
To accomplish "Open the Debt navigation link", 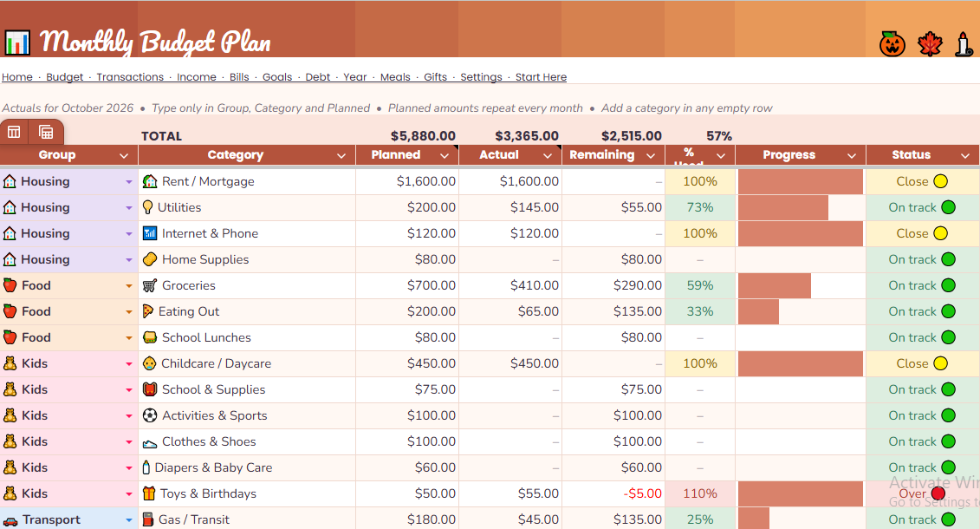I will pos(317,77).
